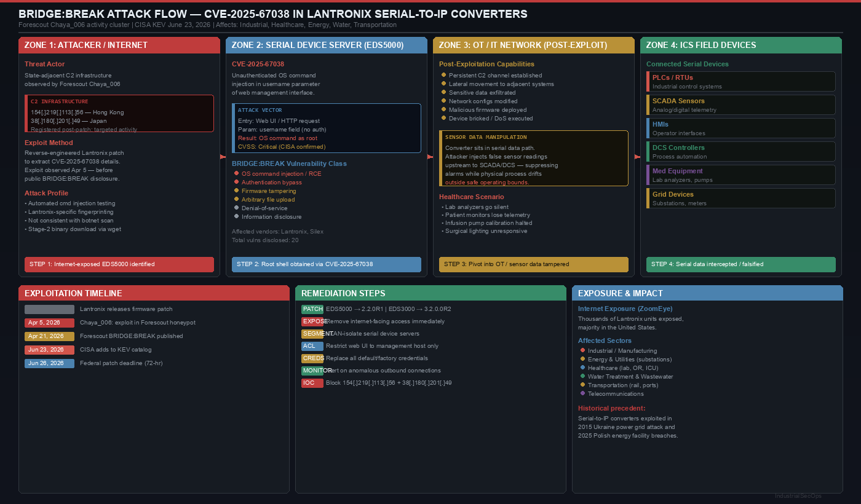Select STEP 3 pivot into OT badge
The height and width of the screenshot is (504, 861).
tap(534, 264)
